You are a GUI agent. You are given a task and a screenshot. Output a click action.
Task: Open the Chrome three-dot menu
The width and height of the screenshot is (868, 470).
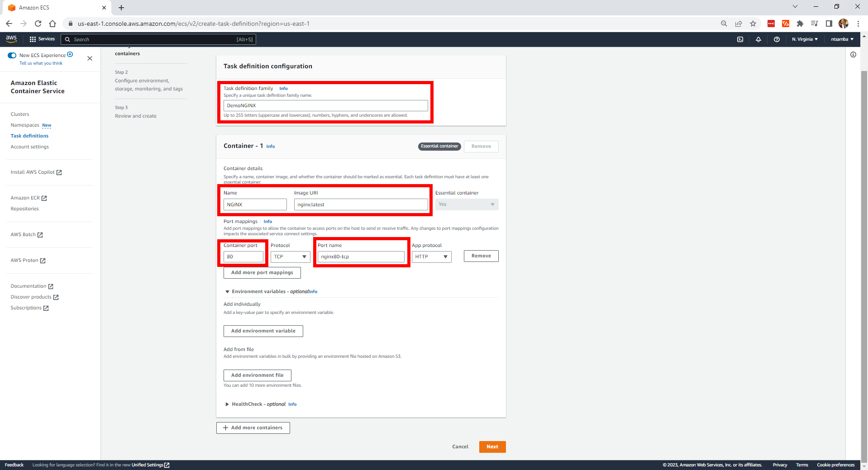[858, 24]
